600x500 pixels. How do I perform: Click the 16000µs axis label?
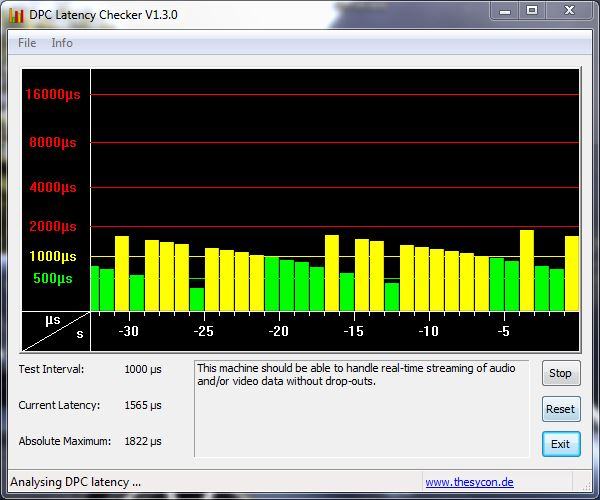[53, 94]
